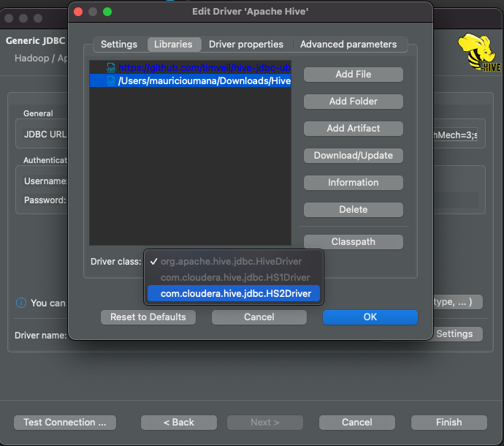The width and height of the screenshot is (504, 446).
Task: Click the JDBC URL field in background window
Action: pos(456,135)
